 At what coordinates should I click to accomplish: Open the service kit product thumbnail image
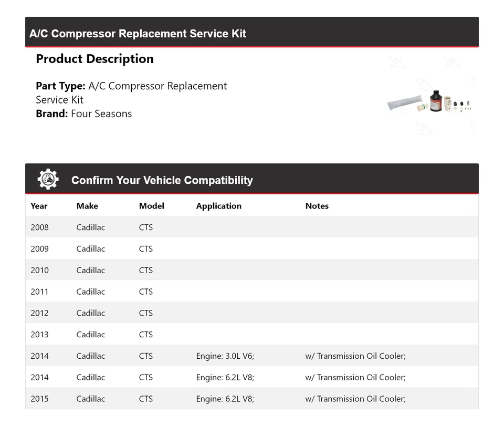(430, 101)
